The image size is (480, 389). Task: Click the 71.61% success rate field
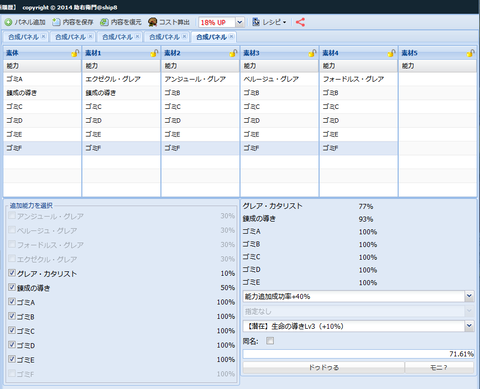tap(358, 354)
